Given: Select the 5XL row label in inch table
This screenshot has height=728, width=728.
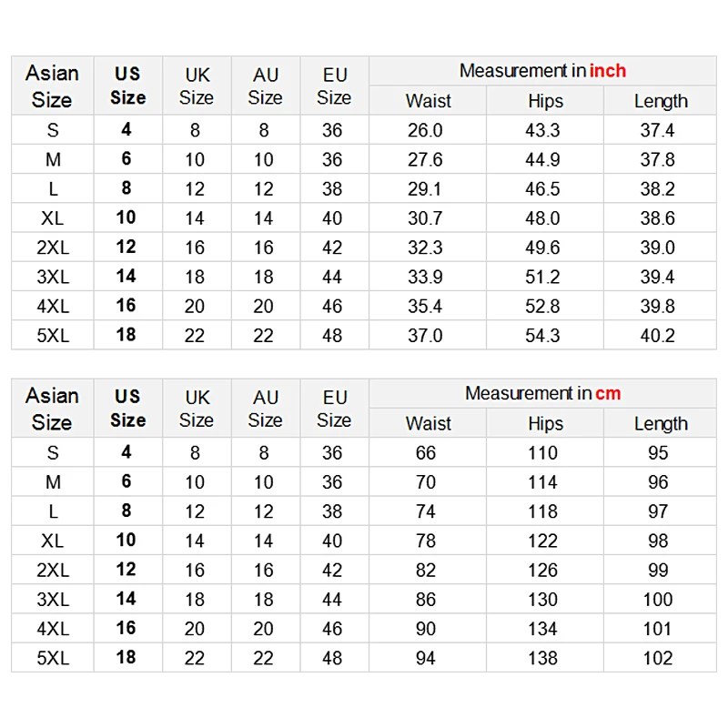Looking at the screenshot, I should tap(53, 336).
